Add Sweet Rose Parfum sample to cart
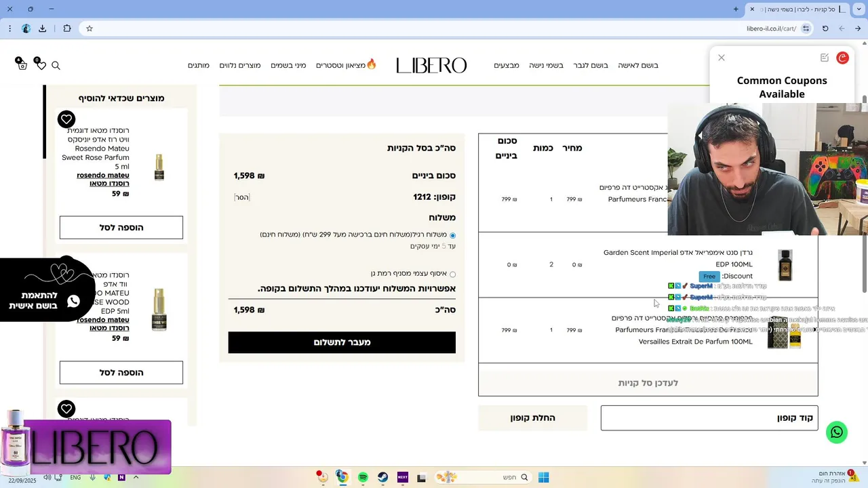This screenshot has width=868, height=488. pyautogui.click(x=121, y=228)
